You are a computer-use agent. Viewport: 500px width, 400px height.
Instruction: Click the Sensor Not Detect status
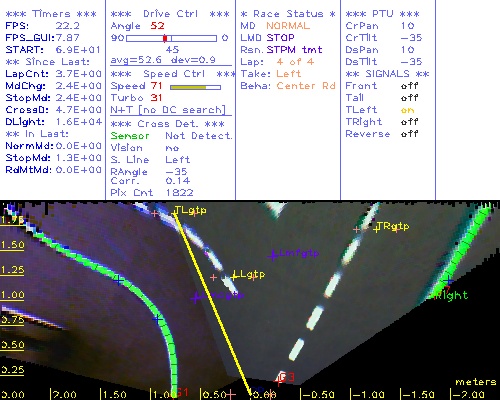(171, 136)
